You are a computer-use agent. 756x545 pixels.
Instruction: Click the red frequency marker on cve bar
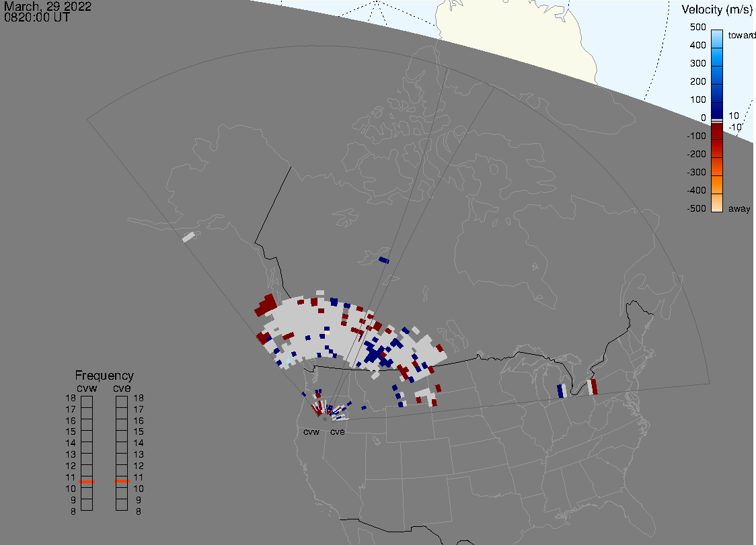click(122, 481)
